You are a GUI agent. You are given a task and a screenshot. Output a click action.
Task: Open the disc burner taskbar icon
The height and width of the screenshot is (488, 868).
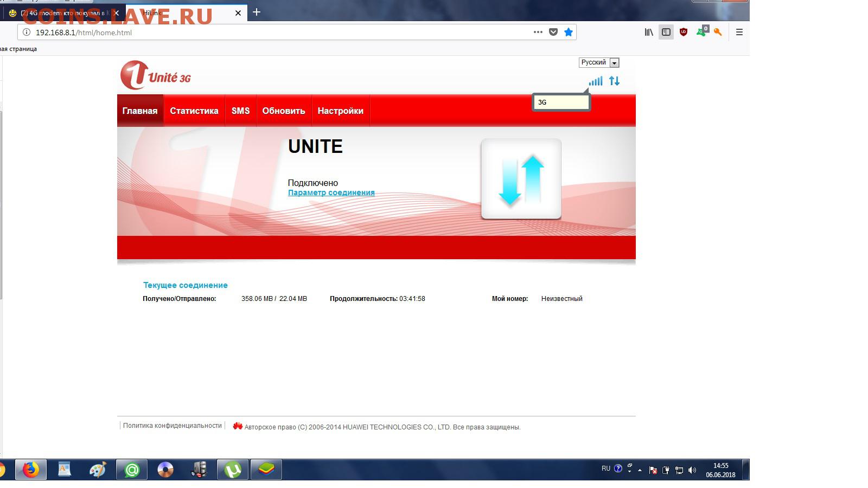point(165,470)
